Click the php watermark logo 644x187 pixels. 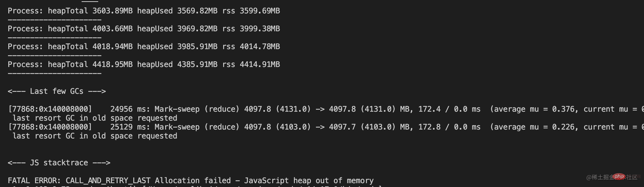tap(619, 176)
